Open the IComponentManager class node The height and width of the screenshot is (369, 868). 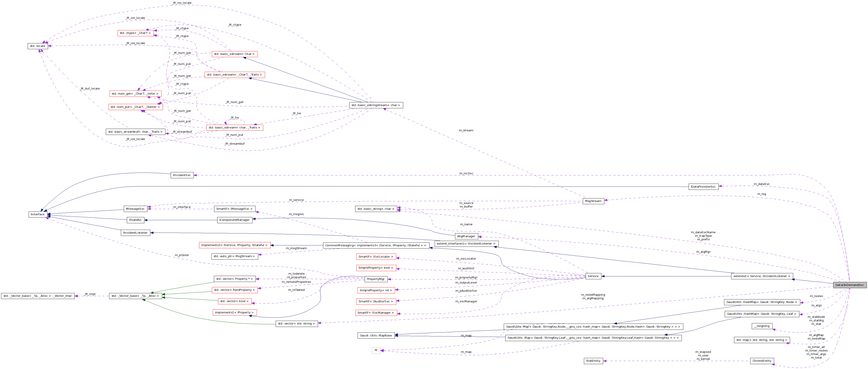pos(235,220)
